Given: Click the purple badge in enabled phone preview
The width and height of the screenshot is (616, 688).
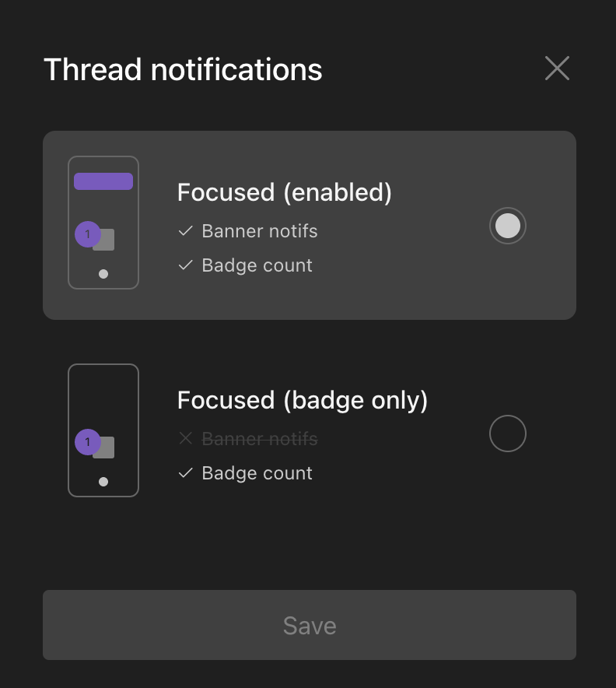Looking at the screenshot, I should pos(87,233).
